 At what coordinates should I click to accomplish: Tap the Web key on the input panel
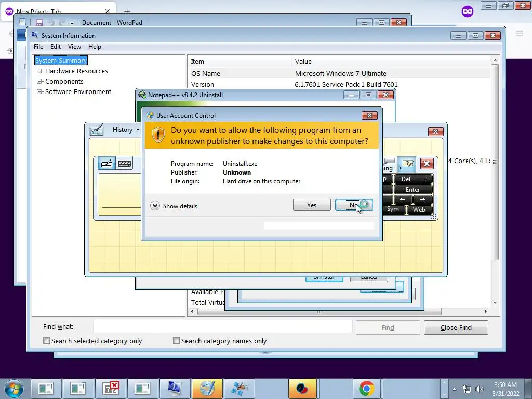(419, 210)
